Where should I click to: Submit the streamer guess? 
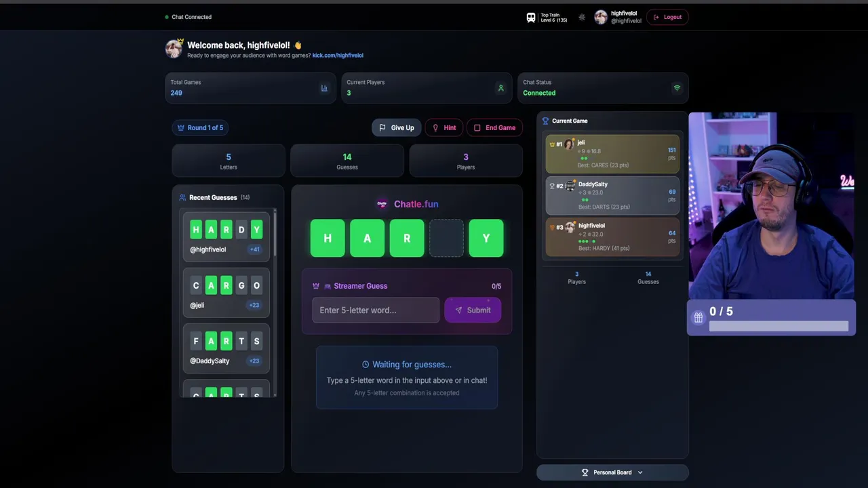473,310
